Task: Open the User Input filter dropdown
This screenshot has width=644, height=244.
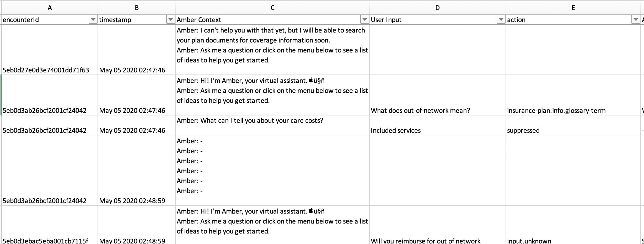Action: point(501,19)
